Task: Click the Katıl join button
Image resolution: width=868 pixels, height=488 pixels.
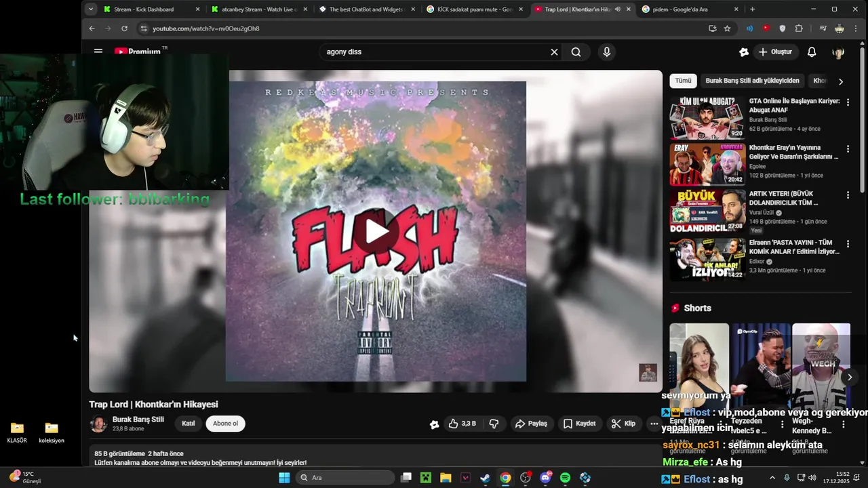Action: [x=188, y=424]
